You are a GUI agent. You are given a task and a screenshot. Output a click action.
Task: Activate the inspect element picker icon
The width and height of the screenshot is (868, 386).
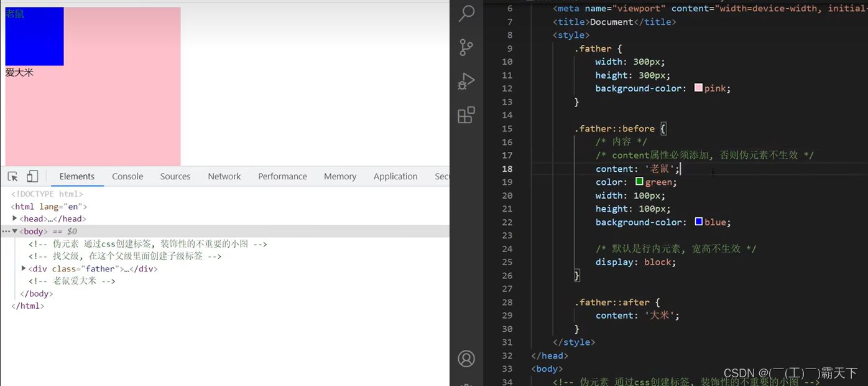(12, 177)
